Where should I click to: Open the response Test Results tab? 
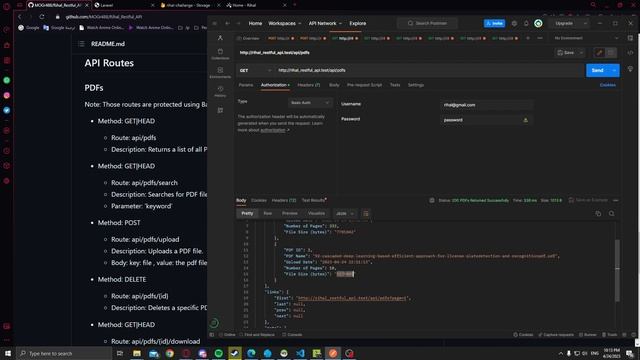click(313, 200)
